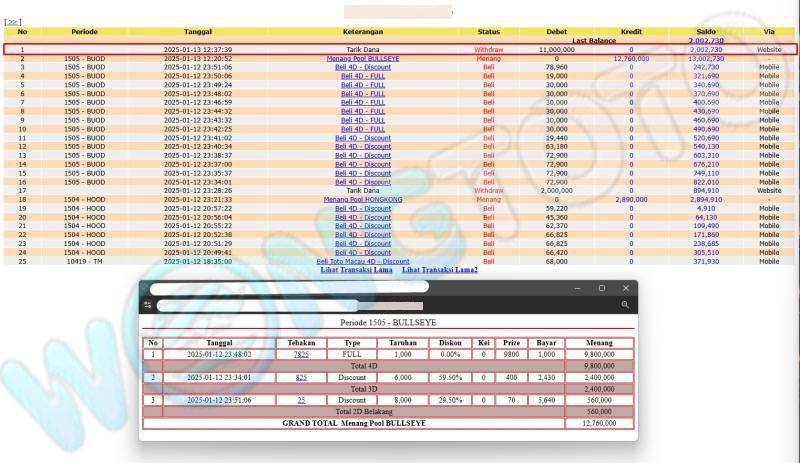This screenshot has height=463, width=800.
Task: Click the [>>] next page link
Action: pyautogui.click(x=13, y=21)
